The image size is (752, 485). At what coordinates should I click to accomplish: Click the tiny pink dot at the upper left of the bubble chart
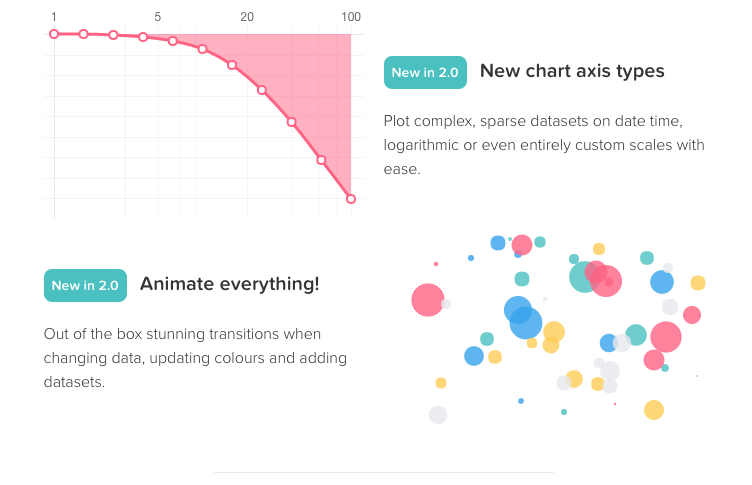click(436, 264)
